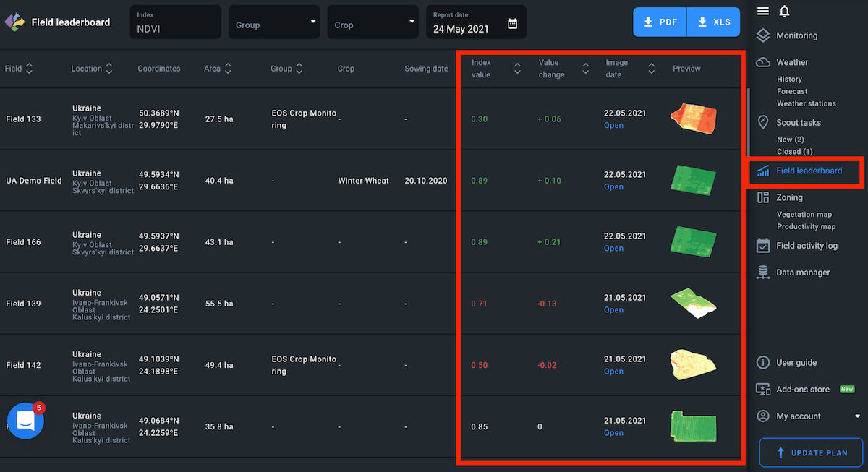Open the image link for Field 133
Image resolution: width=868 pixels, height=472 pixels.
(x=613, y=126)
